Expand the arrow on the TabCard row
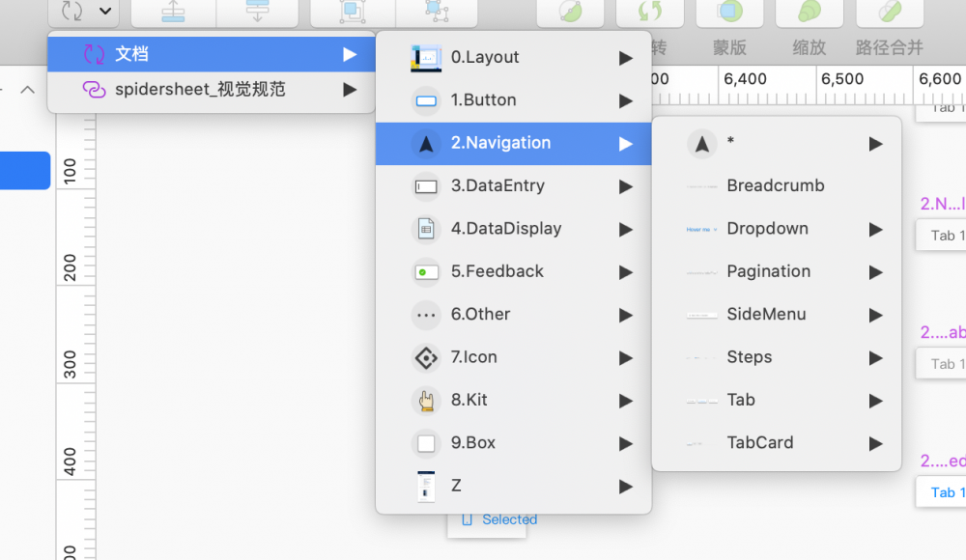 875,443
